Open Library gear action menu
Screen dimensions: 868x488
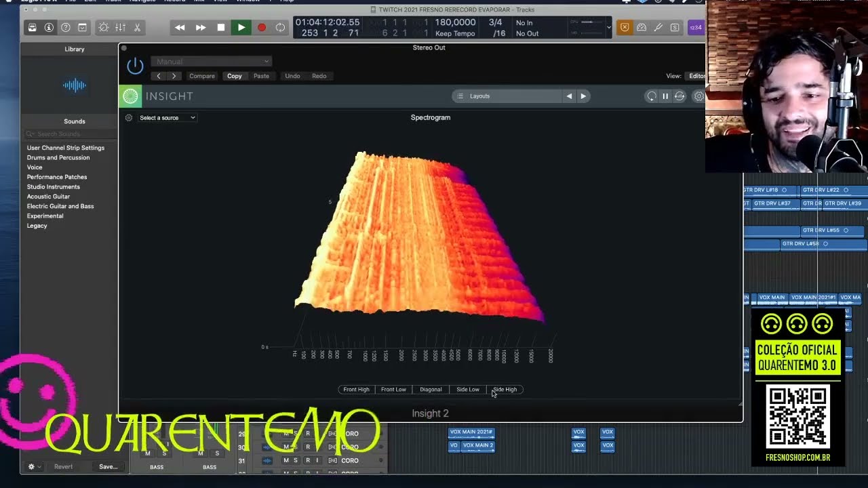pos(34,466)
